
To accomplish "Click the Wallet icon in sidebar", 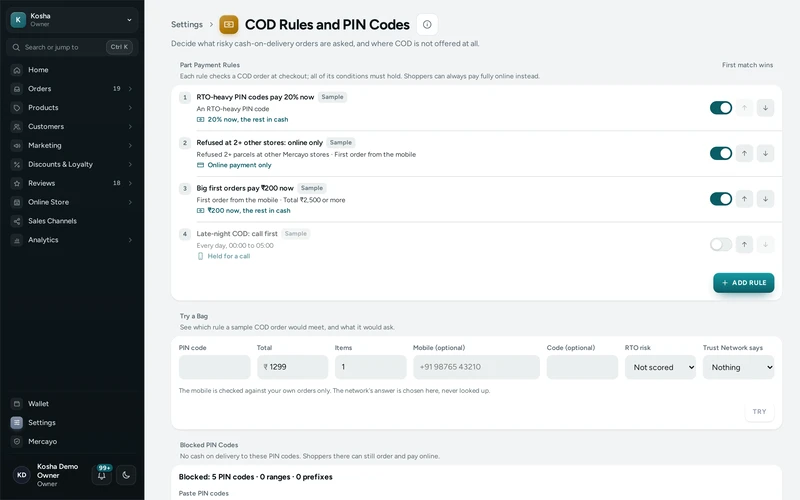I will tap(17, 404).
